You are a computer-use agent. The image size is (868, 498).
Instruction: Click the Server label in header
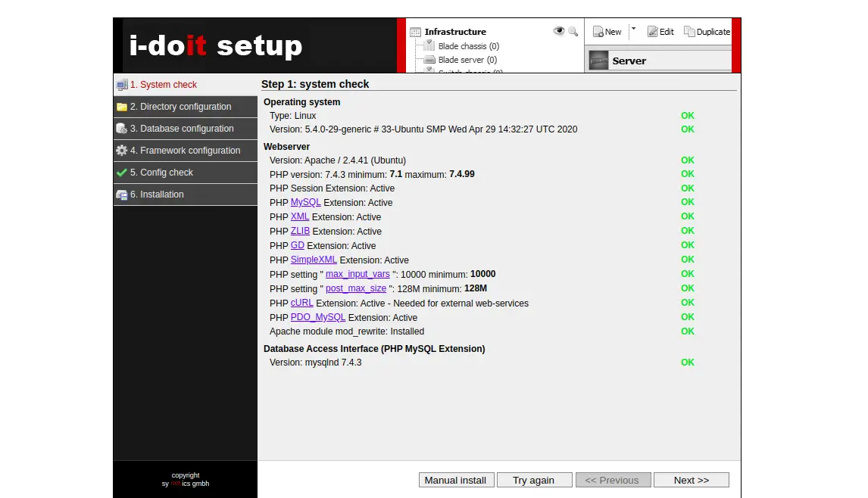(x=629, y=61)
